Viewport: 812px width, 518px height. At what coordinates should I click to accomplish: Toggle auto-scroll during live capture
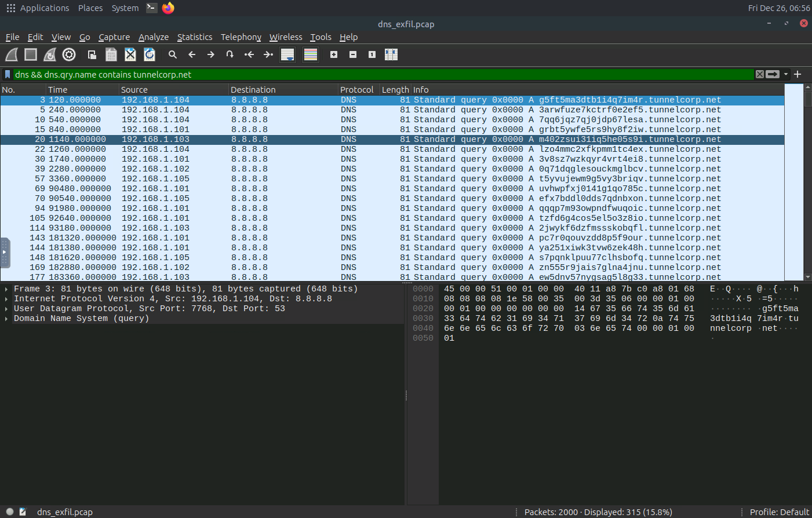coord(287,54)
